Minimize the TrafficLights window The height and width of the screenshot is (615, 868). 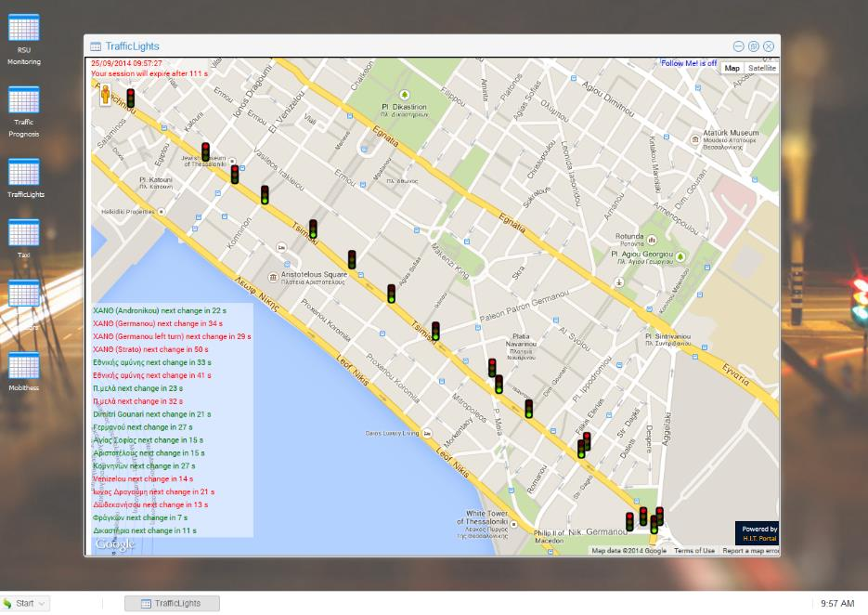[x=738, y=46]
